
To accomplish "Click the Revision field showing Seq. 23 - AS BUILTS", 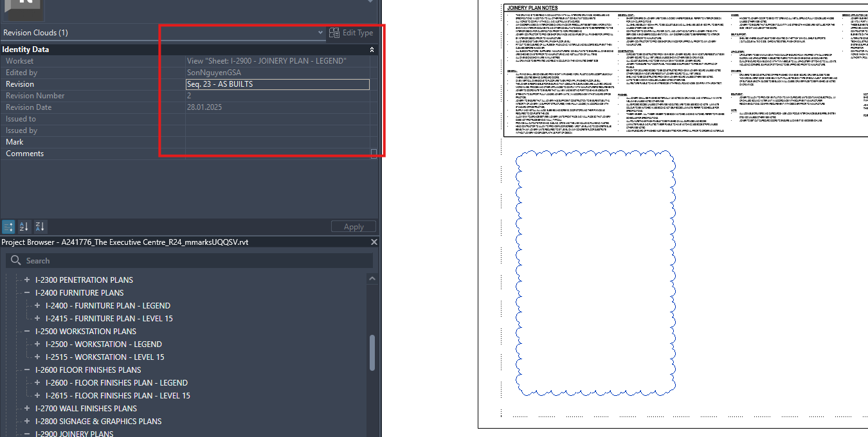I will coord(278,84).
